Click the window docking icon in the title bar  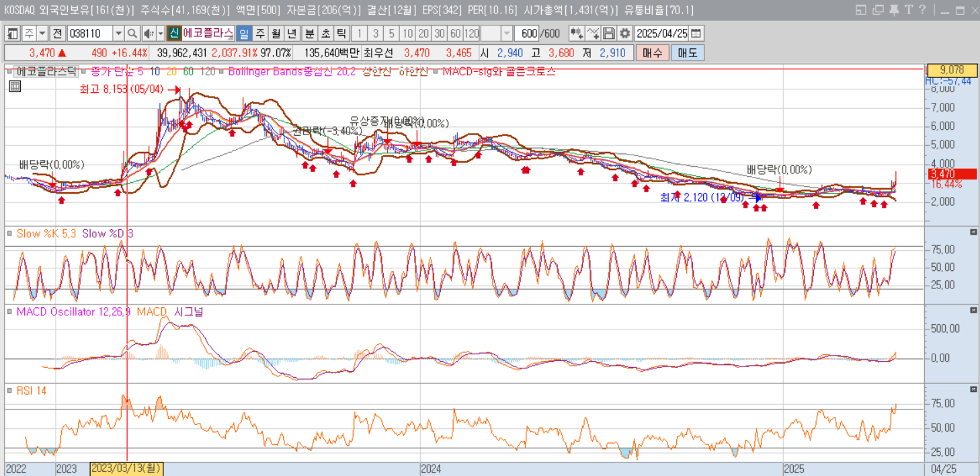862,10
